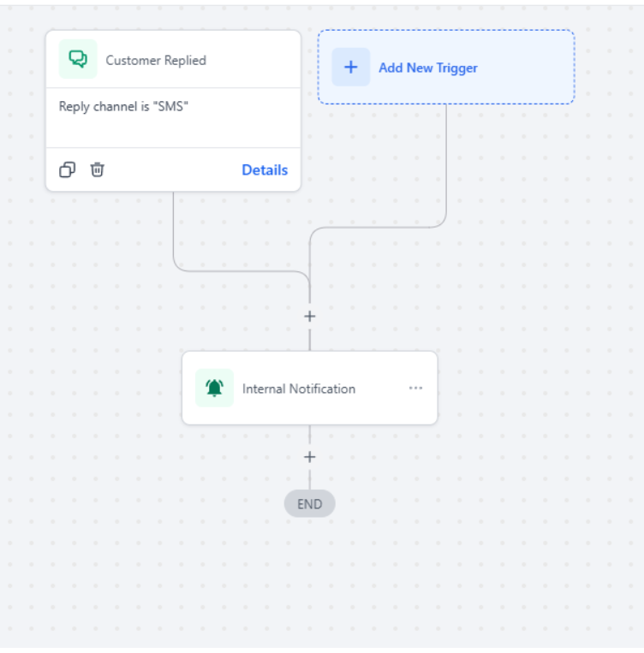Click blank space between Internal Notification label and dots
The image size is (644, 653).
(381, 389)
